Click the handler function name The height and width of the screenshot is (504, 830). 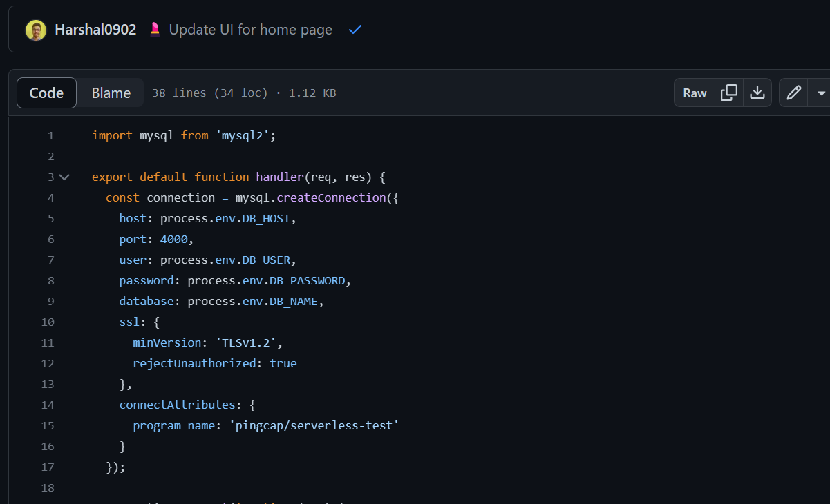coord(280,177)
